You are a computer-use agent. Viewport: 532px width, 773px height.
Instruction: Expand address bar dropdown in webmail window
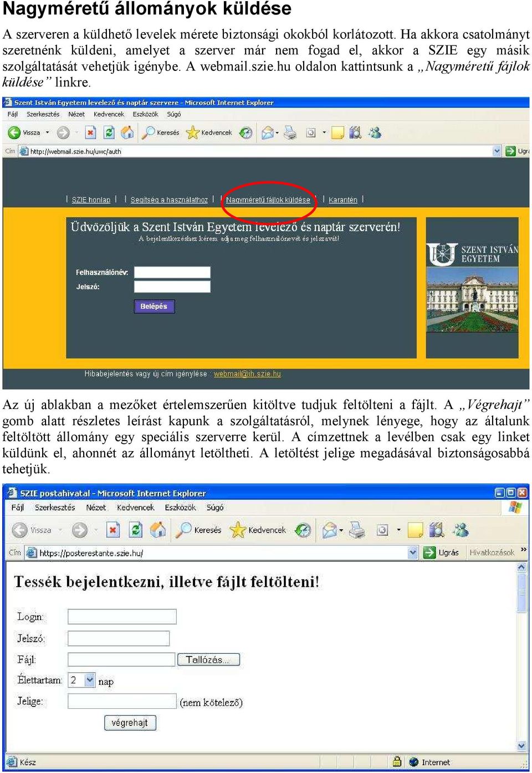(497, 151)
